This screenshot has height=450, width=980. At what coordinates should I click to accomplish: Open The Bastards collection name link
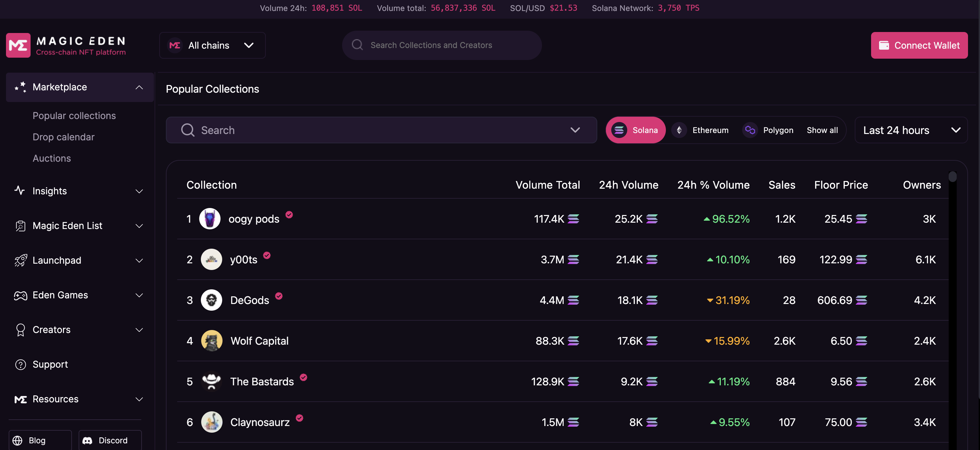(x=262, y=381)
